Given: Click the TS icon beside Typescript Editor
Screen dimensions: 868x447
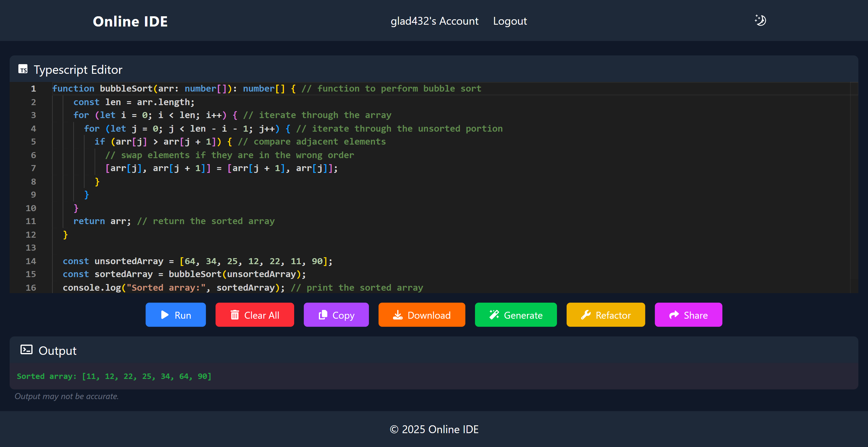Looking at the screenshot, I should click(23, 69).
